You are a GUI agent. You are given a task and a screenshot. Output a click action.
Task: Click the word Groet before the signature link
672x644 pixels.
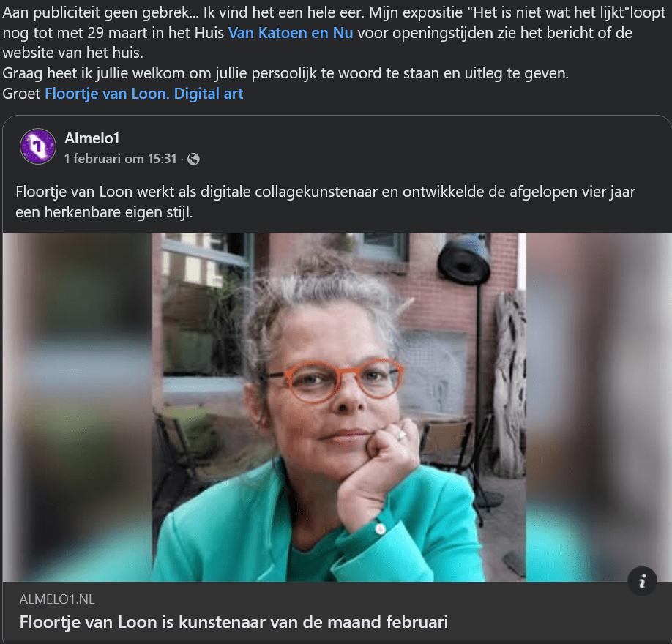click(x=21, y=94)
